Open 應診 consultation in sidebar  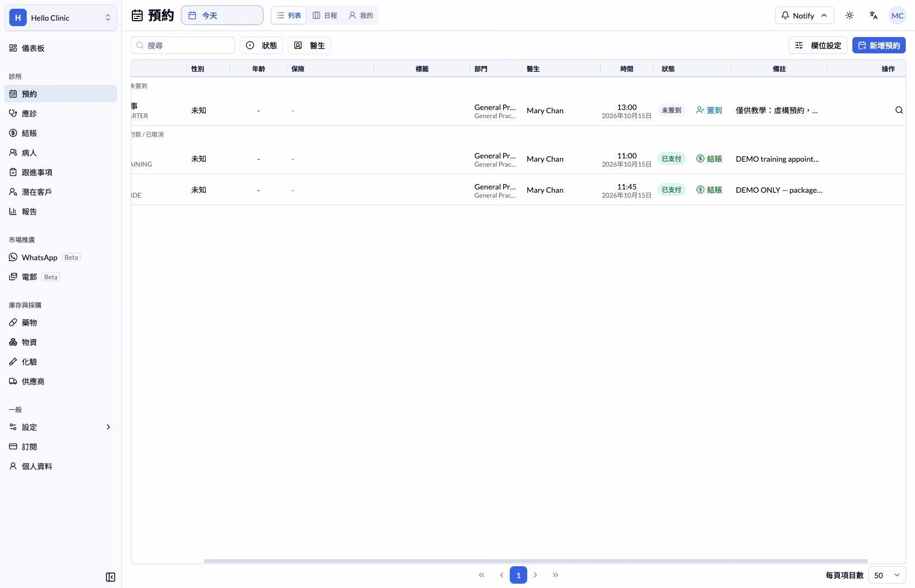[60, 113]
